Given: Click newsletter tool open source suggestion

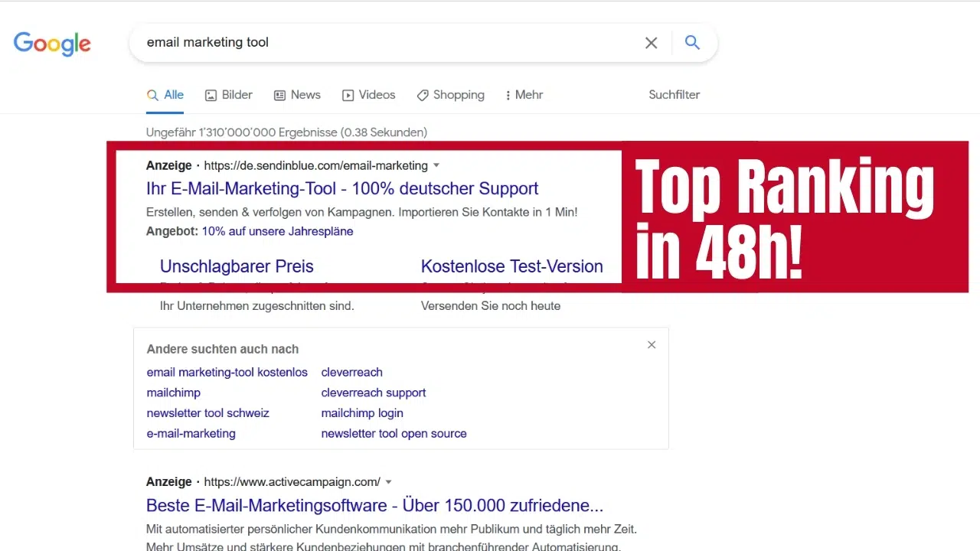Looking at the screenshot, I should 394,433.
